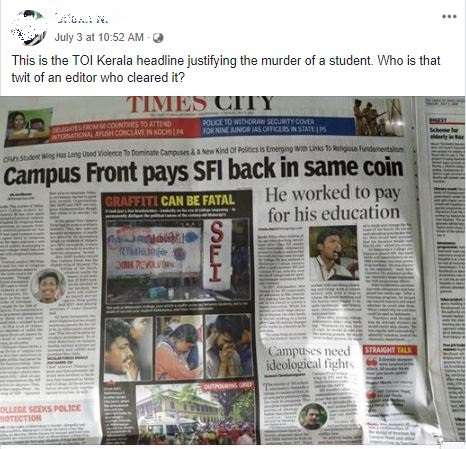The width and height of the screenshot is (466, 449).
Task: Click the College Seeks Police Protection heading
Action: pyautogui.click(x=40, y=412)
